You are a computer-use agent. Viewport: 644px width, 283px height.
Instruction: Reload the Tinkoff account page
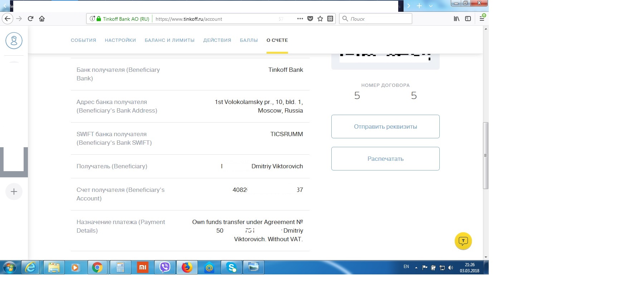30,19
